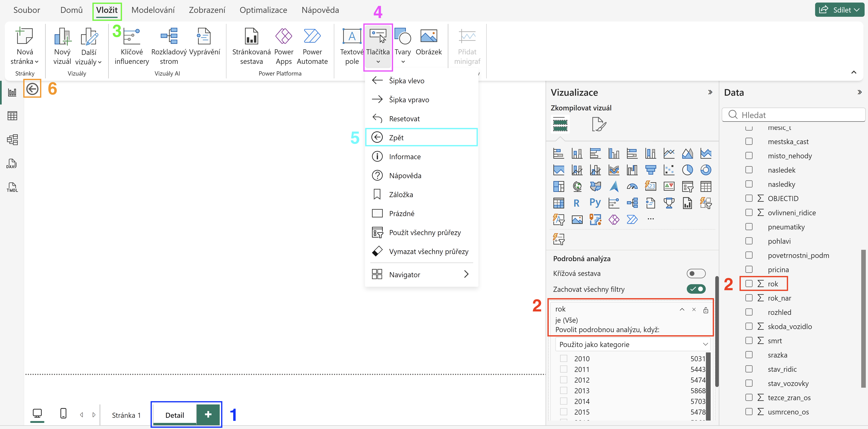Image resolution: width=868 pixels, height=429 pixels.
Task: Collapse the Data pane
Action: coord(859,92)
